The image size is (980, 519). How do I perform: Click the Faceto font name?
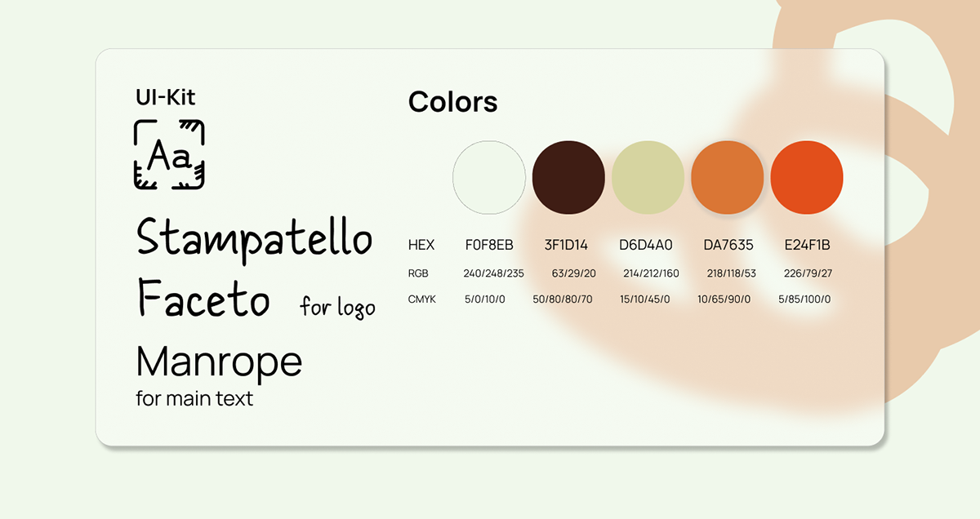tap(203, 299)
